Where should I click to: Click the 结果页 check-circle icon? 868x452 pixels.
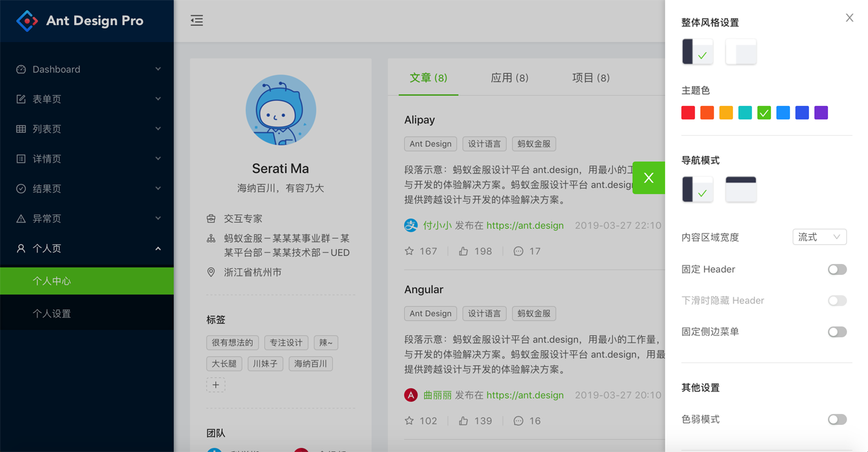[x=21, y=189]
